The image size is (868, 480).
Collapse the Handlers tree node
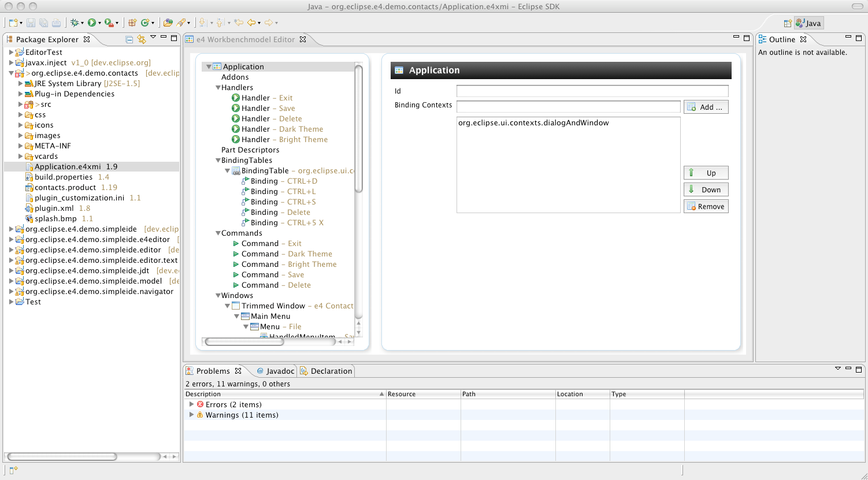pyautogui.click(x=218, y=88)
